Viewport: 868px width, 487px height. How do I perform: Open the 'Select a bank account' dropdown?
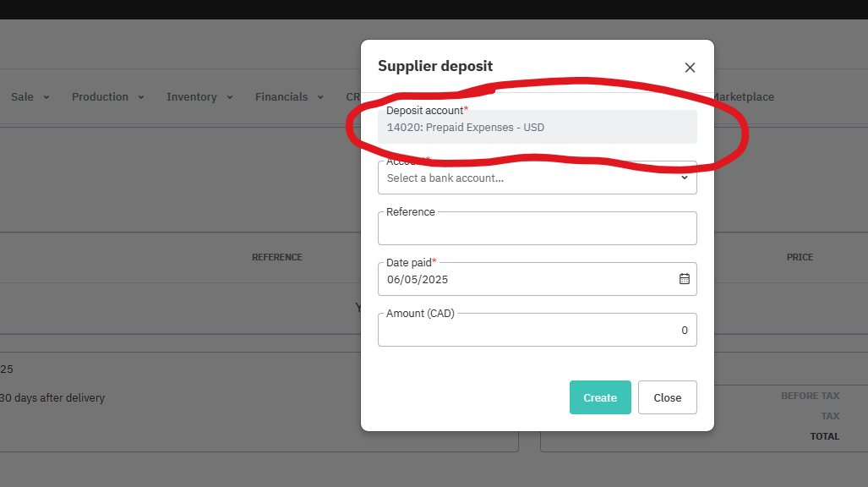tap(537, 178)
